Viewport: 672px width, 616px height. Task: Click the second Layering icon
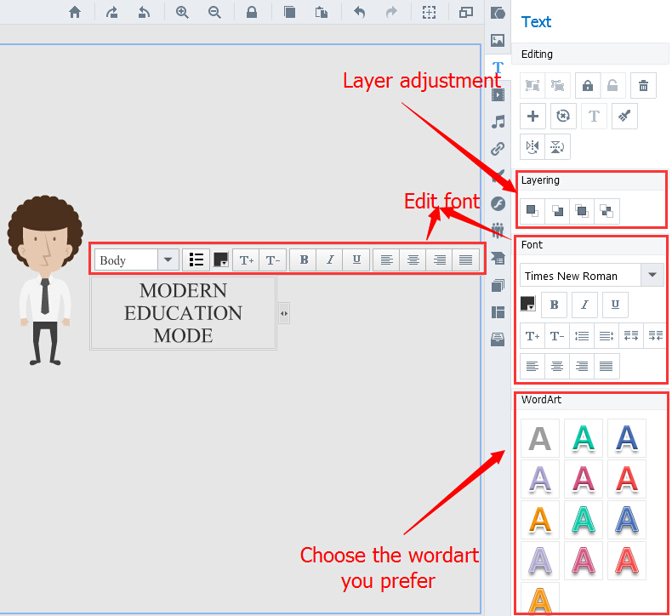(x=557, y=211)
